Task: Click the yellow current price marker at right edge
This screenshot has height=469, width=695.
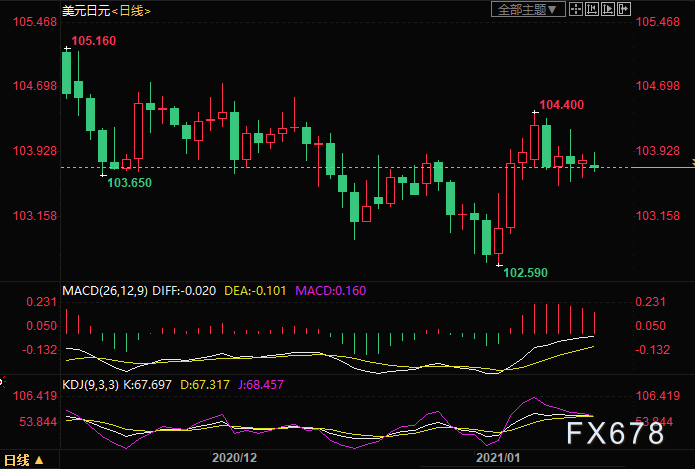Action: pos(690,162)
